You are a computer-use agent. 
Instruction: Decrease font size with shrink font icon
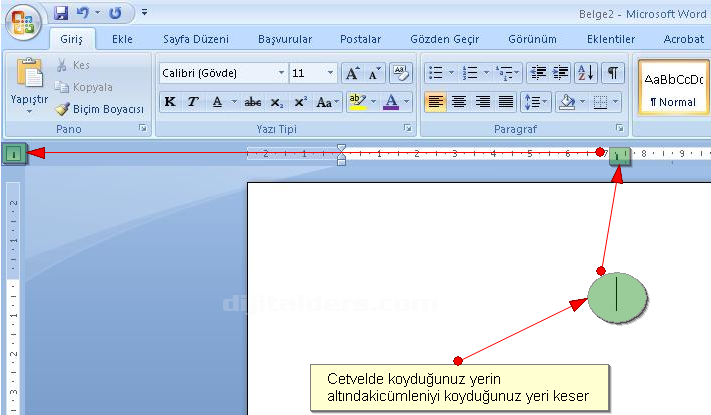pos(374,73)
